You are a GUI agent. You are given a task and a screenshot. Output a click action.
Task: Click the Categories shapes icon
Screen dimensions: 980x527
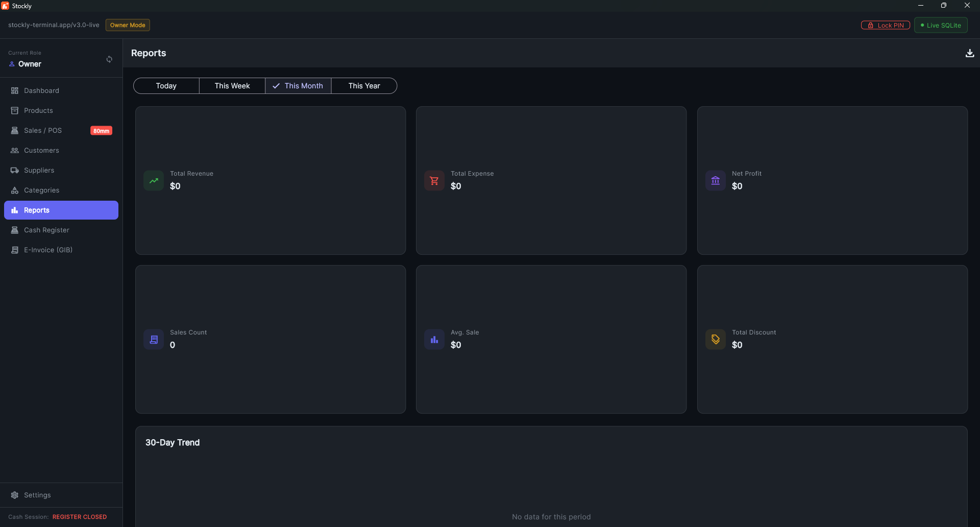(x=15, y=190)
